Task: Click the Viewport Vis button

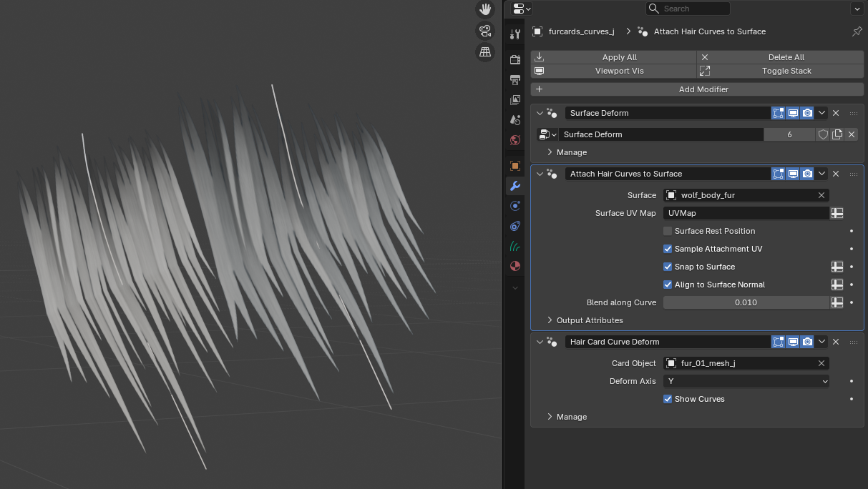Action: point(613,71)
